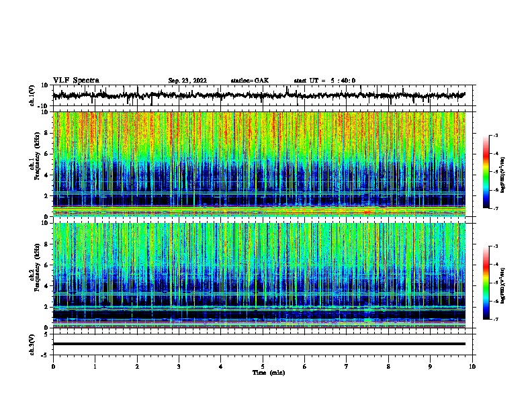The image size is (532, 411).
Task: Click the time axis tick label "3"
Action: pyautogui.click(x=179, y=367)
